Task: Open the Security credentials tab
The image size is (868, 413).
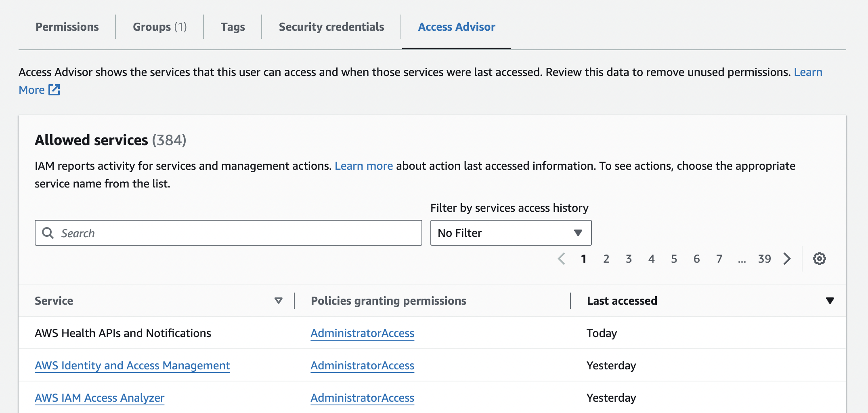Action: click(x=331, y=27)
